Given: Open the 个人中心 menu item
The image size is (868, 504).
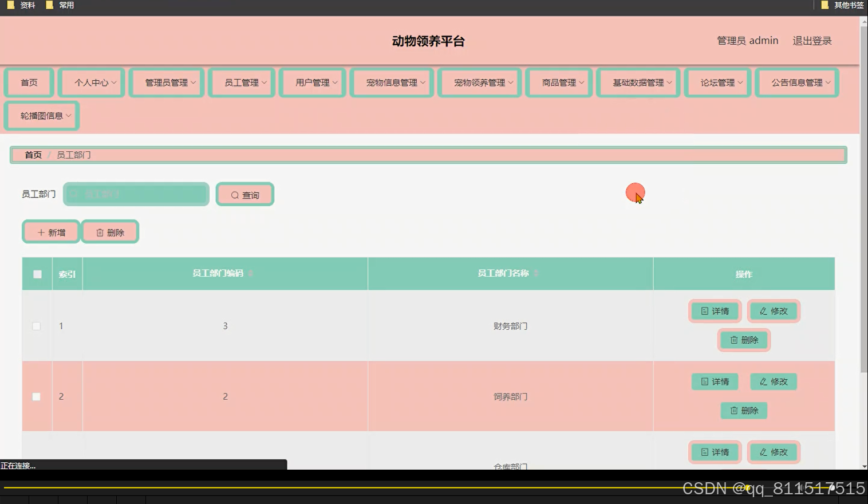Looking at the screenshot, I should [x=90, y=82].
